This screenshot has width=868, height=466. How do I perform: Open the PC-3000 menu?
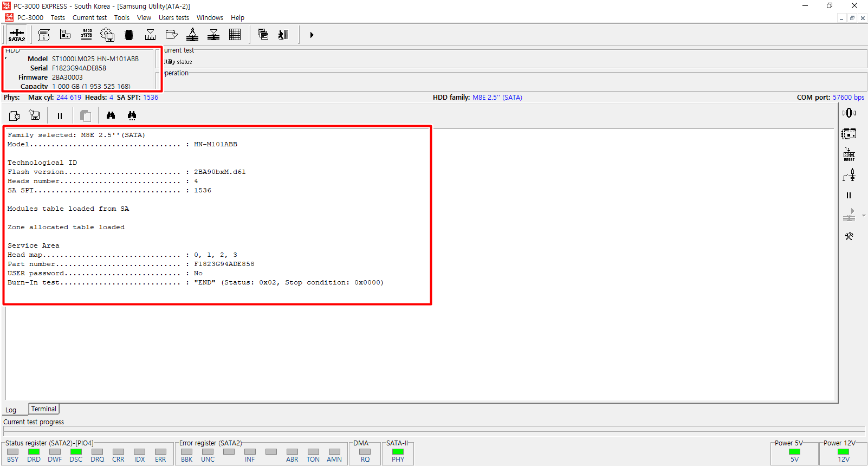click(x=30, y=17)
